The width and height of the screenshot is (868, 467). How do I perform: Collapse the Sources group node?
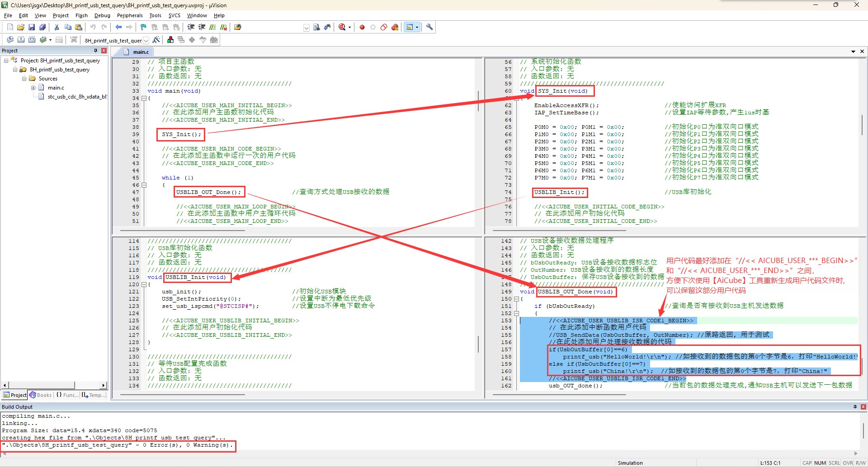click(x=24, y=79)
